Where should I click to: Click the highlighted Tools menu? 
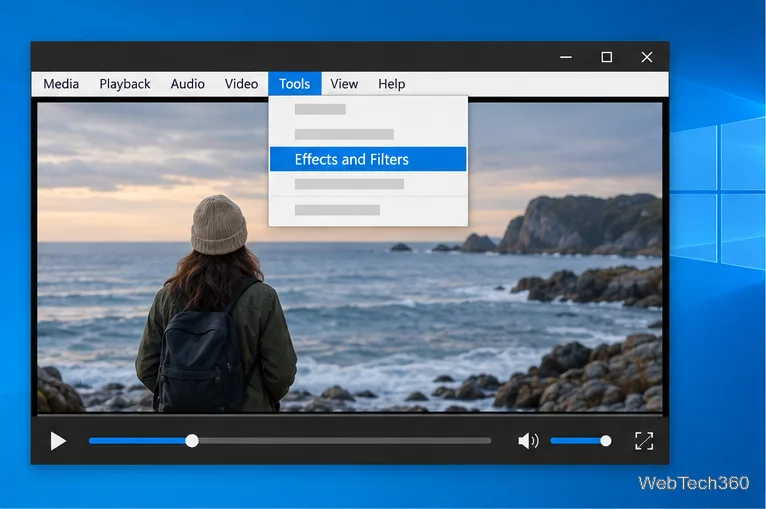295,84
